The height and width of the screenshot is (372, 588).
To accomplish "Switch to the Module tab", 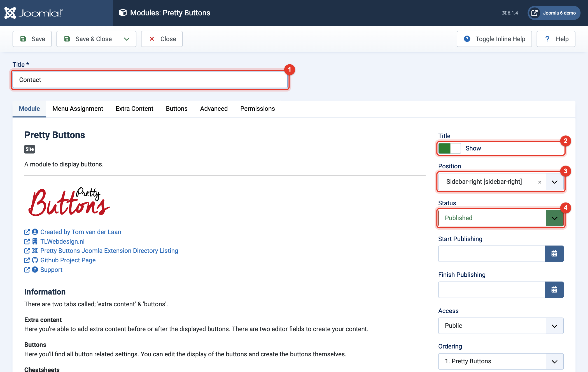I will 29,109.
